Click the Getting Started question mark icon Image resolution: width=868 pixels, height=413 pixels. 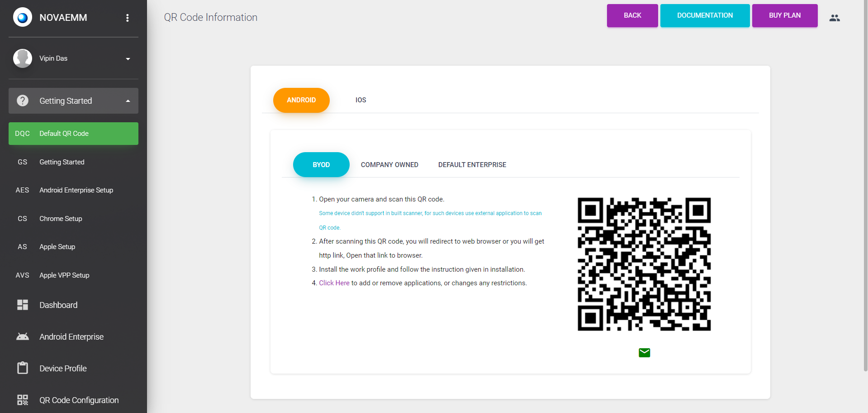coord(23,101)
